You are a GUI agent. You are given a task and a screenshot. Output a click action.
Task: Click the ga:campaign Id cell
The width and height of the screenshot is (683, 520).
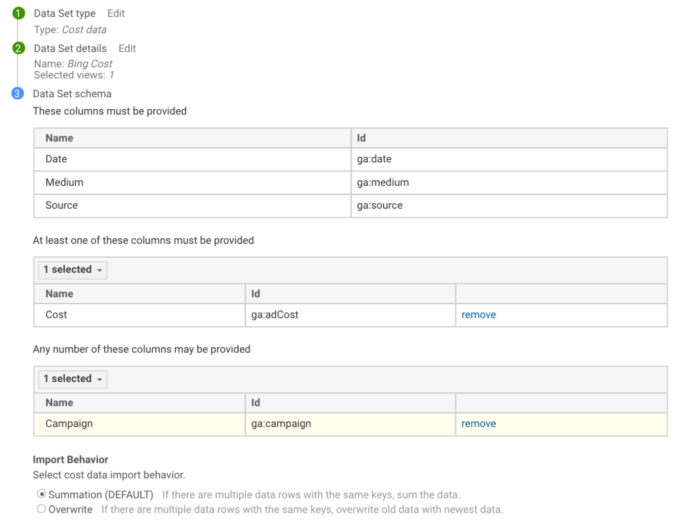pyautogui.click(x=350, y=424)
